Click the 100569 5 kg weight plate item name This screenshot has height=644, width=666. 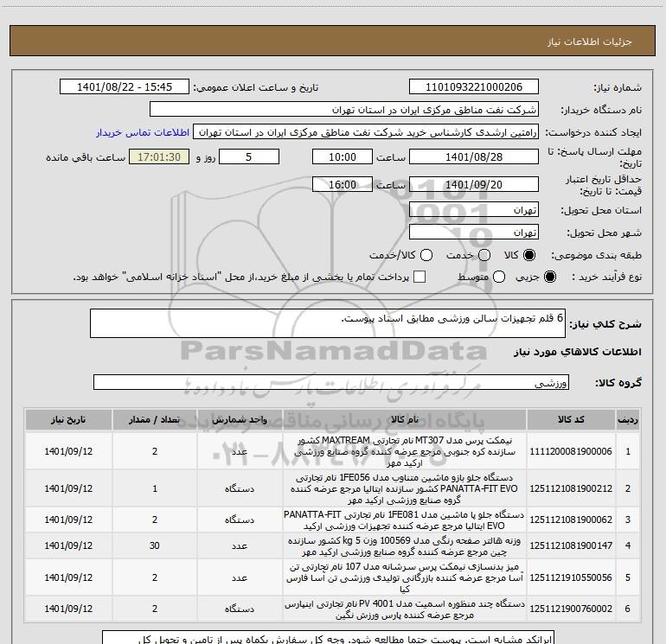(405, 546)
